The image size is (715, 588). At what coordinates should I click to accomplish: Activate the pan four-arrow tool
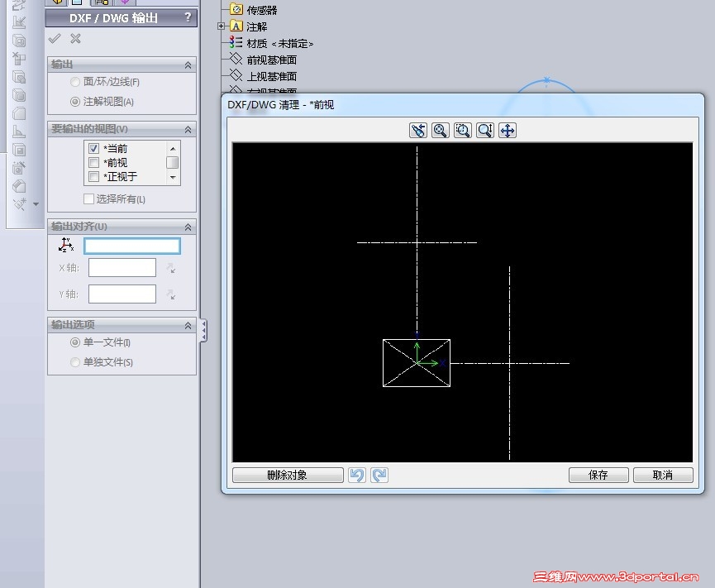point(508,131)
